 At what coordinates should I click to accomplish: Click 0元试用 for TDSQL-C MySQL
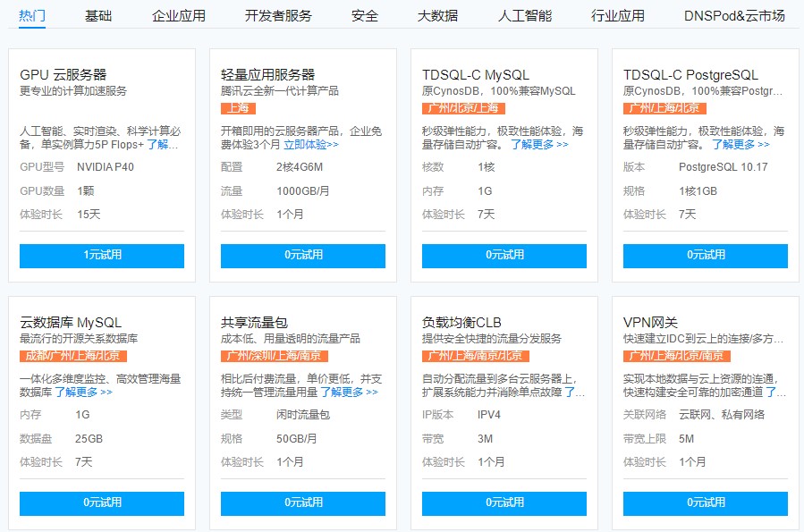coord(504,255)
